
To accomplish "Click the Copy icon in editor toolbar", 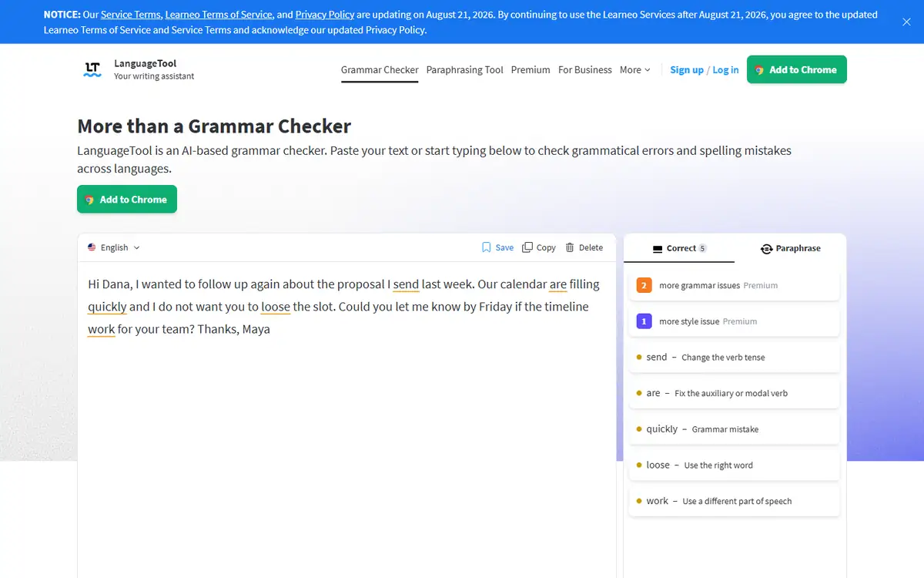I will pyautogui.click(x=527, y=247).
